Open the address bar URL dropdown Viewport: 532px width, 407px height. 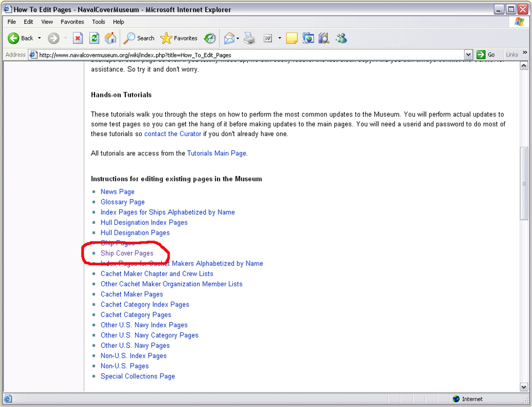point(468,55)
